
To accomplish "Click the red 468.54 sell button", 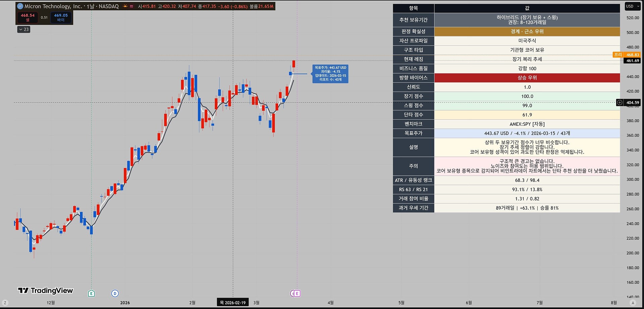I will tap(28, 17).
